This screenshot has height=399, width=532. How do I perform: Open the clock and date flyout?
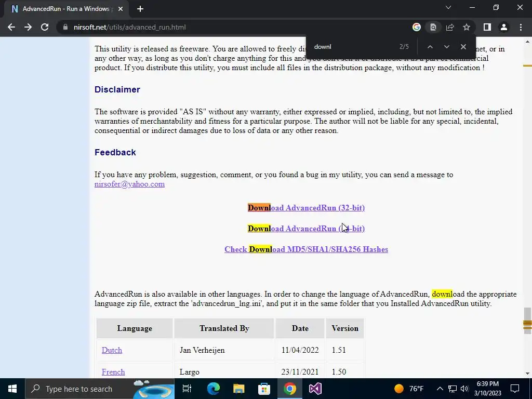coord(487,389)
